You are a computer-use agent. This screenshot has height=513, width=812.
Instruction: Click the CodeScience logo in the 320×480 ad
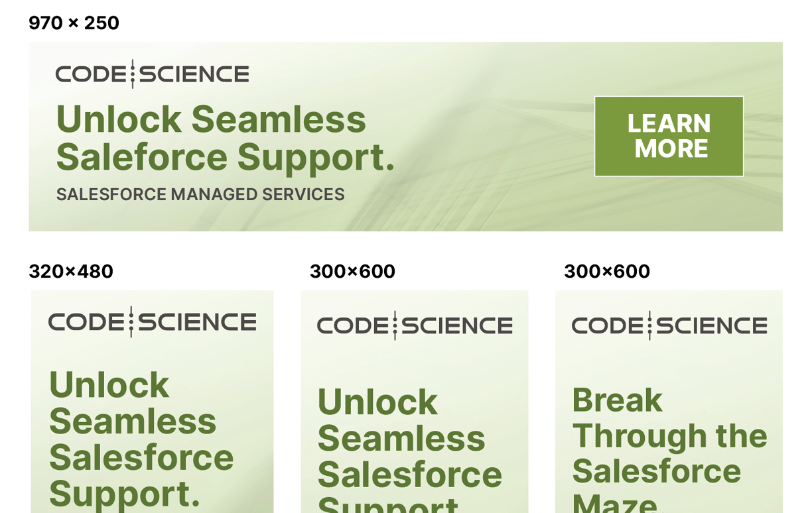tap(152, 322)
